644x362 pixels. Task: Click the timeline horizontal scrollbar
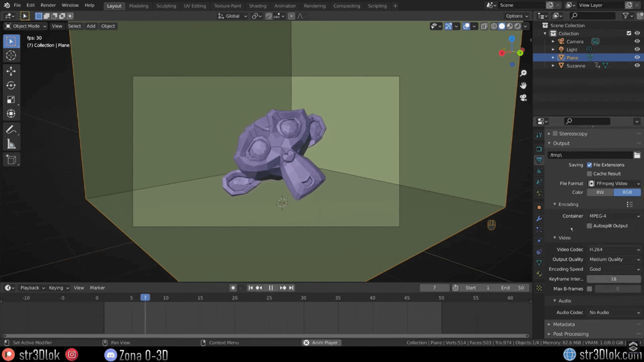point(266,336)
